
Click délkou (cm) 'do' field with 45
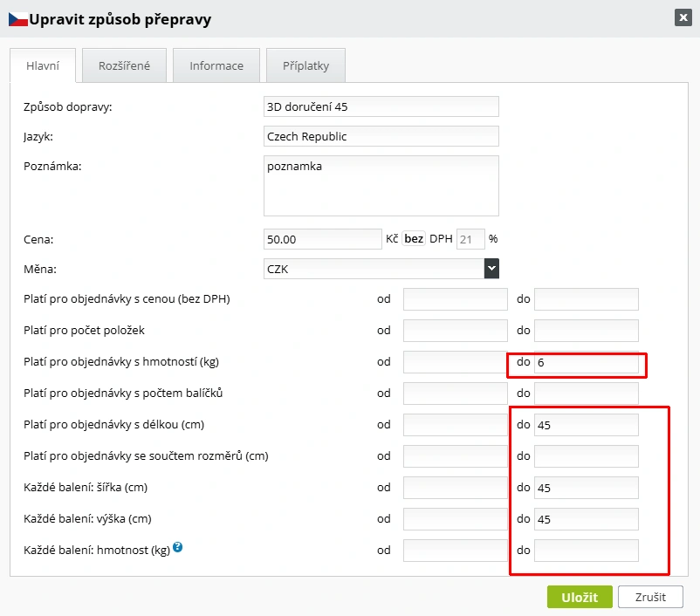pyautogui.click(x=587, y=425)
